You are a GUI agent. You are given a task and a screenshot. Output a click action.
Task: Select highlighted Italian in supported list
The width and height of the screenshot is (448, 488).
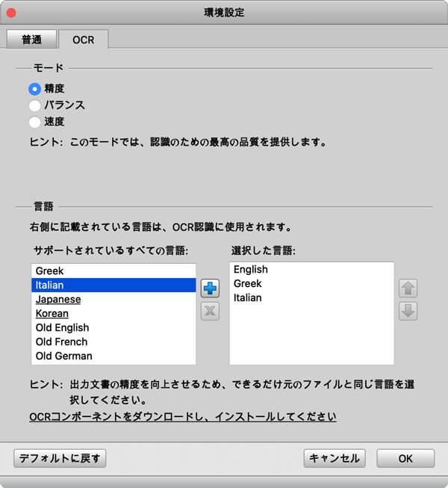[x=113, y=285]
